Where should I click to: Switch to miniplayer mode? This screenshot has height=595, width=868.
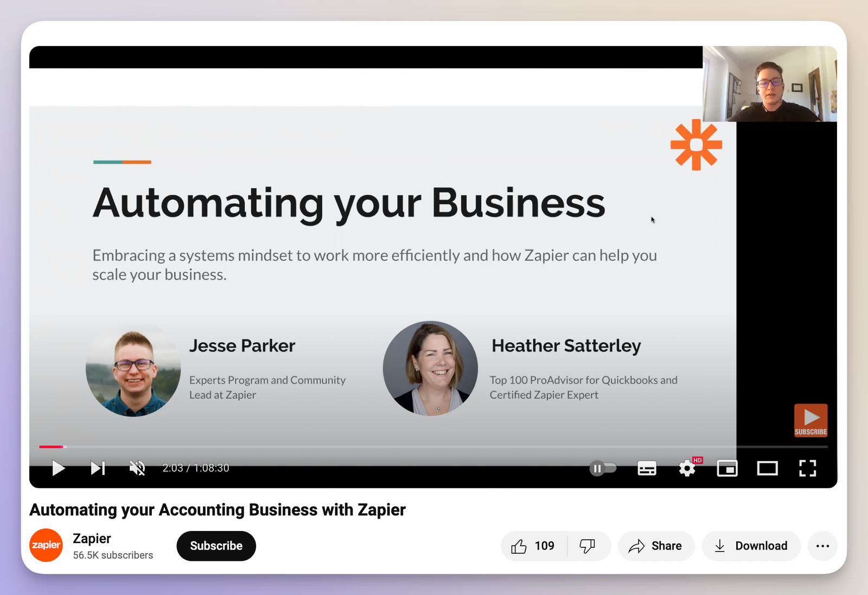pyautogui.click(x=727, y=468)
